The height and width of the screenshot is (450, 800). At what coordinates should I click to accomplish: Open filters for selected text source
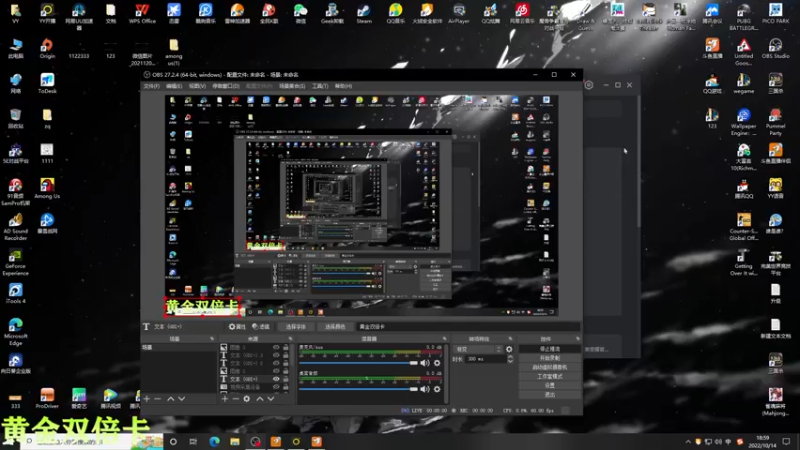pos(261,327)
